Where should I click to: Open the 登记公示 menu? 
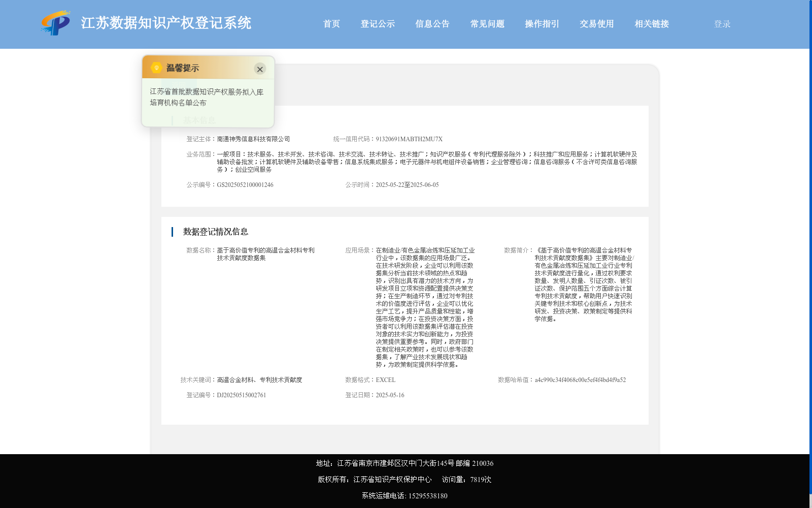click(378, 24)
